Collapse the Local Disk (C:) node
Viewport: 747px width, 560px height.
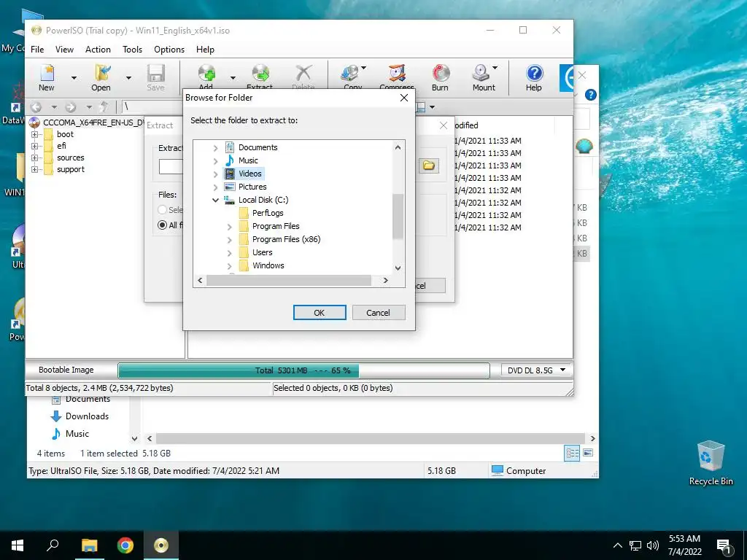pos(215,200)
